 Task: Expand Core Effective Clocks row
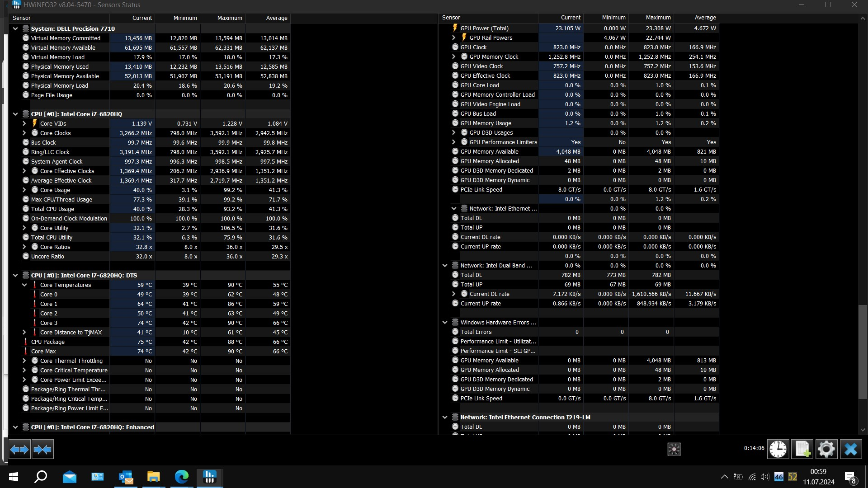[x=24, y=171]
